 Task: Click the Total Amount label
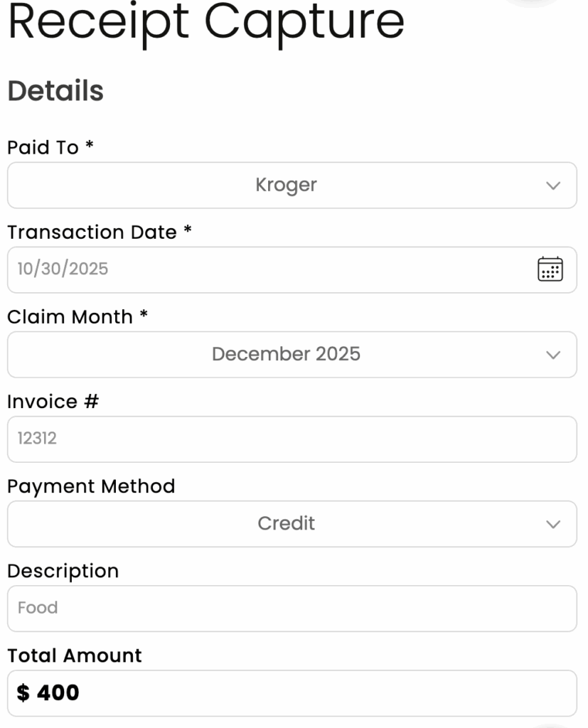pyautogui.click(x=74, y=655)
